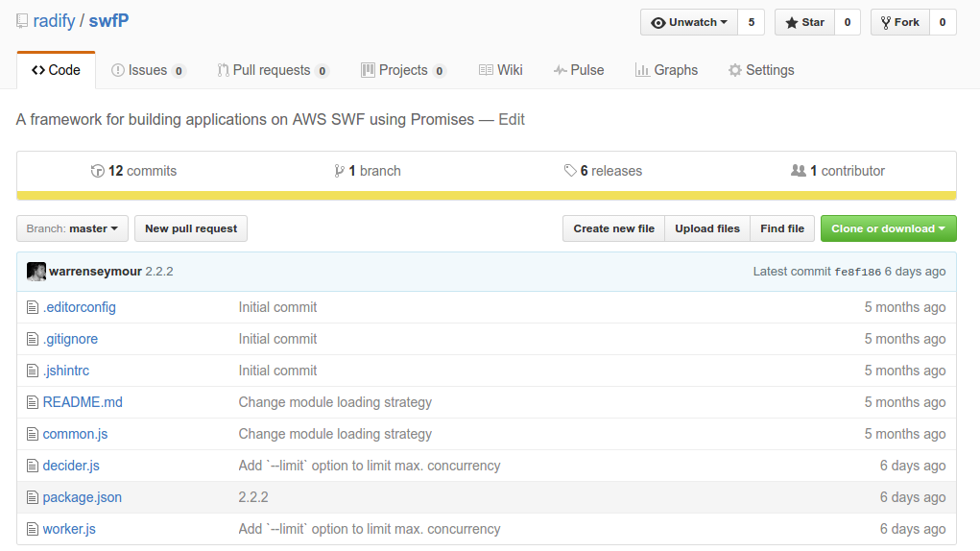Open README.md's "Change module loading strategy" commit
This screenshot has width=980, height=551.
[335, 402]
